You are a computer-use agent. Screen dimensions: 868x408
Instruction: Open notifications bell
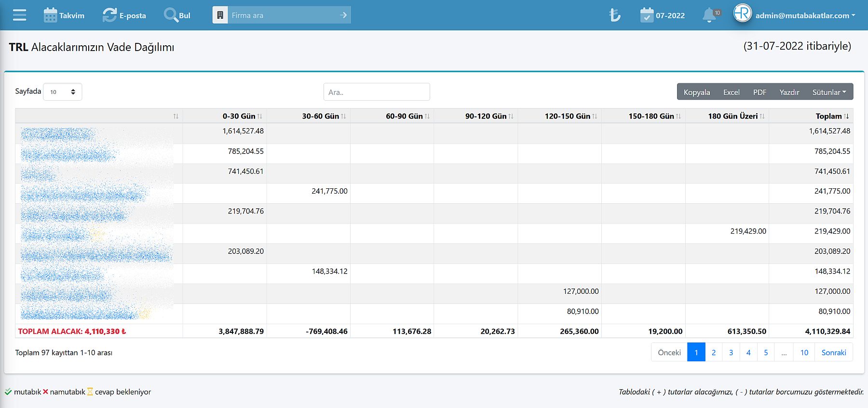tap(709, 15)
